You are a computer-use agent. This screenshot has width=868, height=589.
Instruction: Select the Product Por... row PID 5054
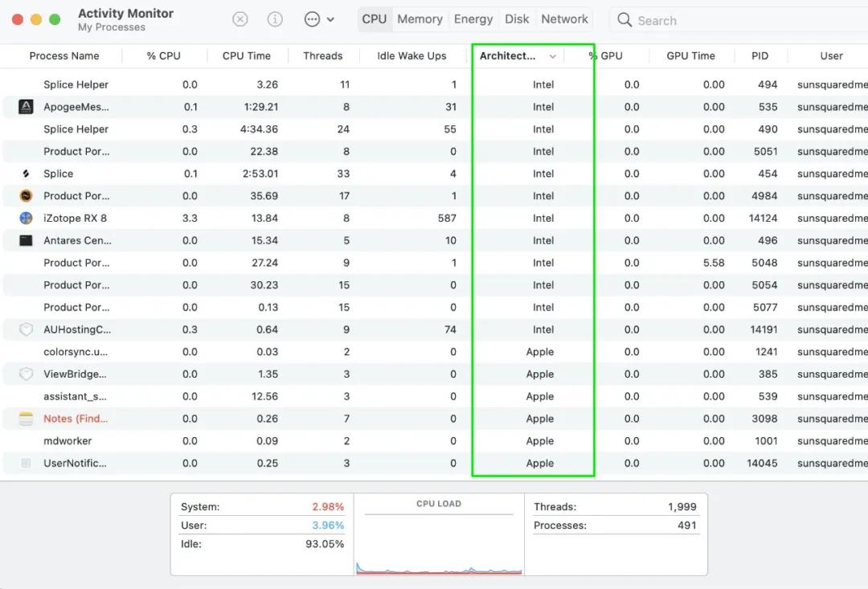435,284
